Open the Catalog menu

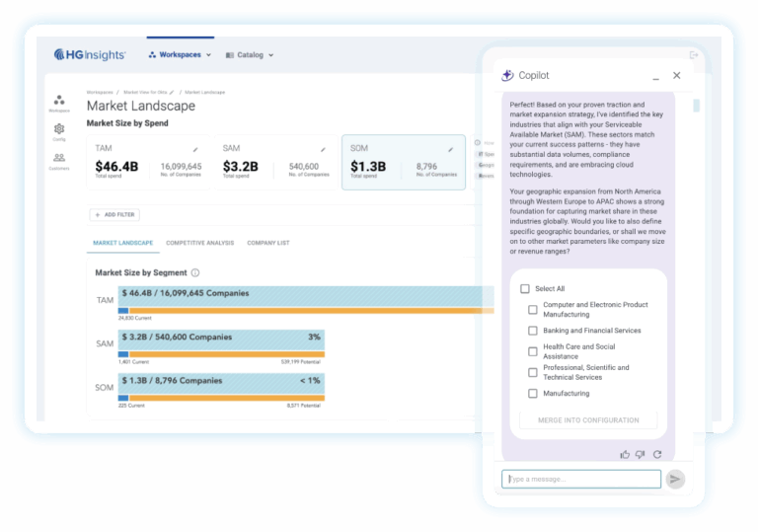click(250, 55)
